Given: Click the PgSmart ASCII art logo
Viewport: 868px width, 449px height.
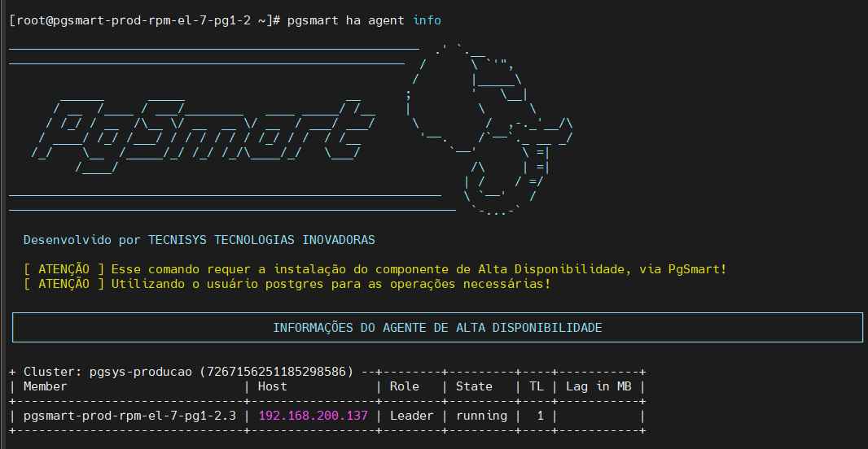Looking at the screenshot, I should pos(204,136).
